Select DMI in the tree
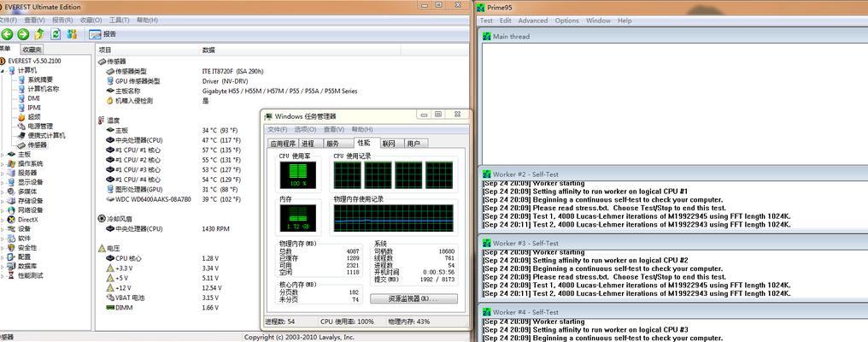This screenshot has height=342, width=868. click(x=34, y=98)
